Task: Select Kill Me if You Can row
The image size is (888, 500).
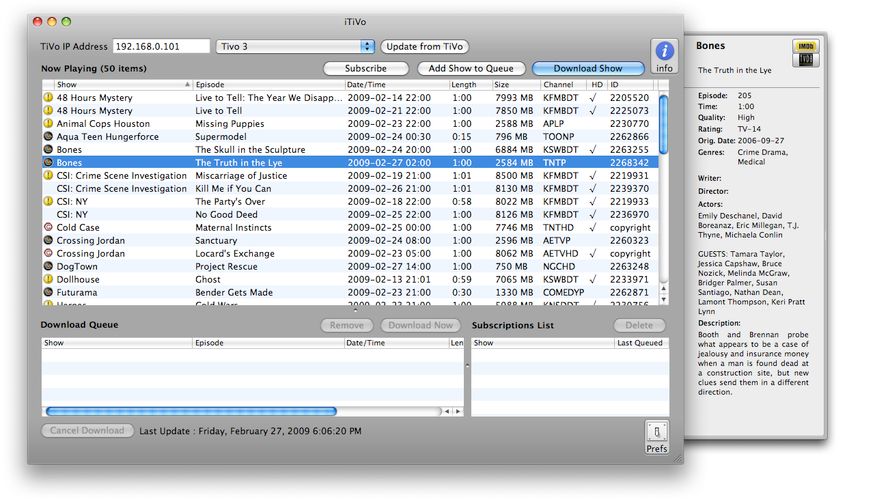Action: click(351, 189)
